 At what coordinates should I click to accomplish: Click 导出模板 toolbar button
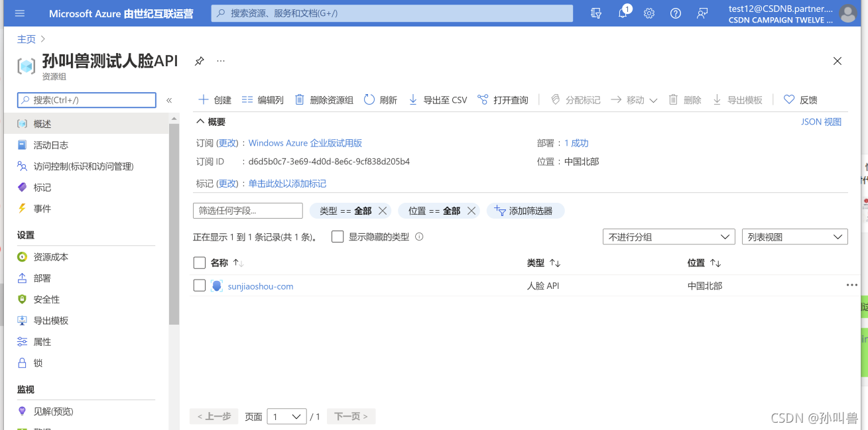coord(737,100)
